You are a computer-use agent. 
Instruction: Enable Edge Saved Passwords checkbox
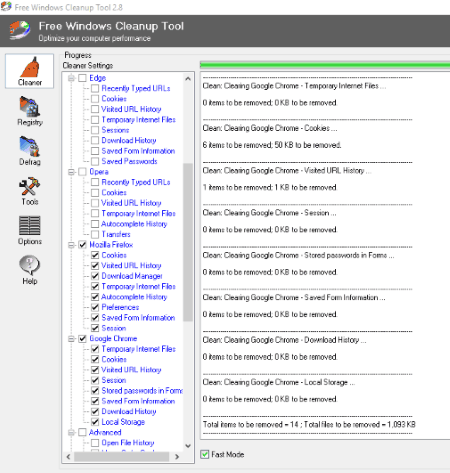(95, 161)
